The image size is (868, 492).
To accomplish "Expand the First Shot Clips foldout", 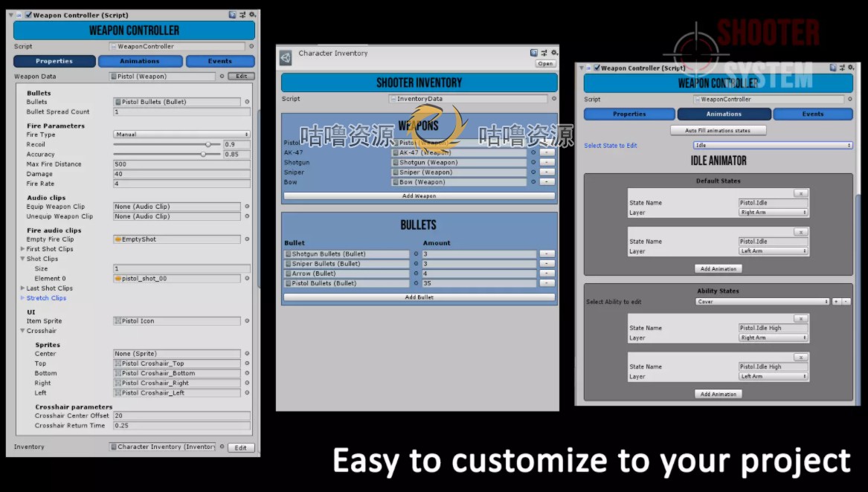I will (23, 249).
